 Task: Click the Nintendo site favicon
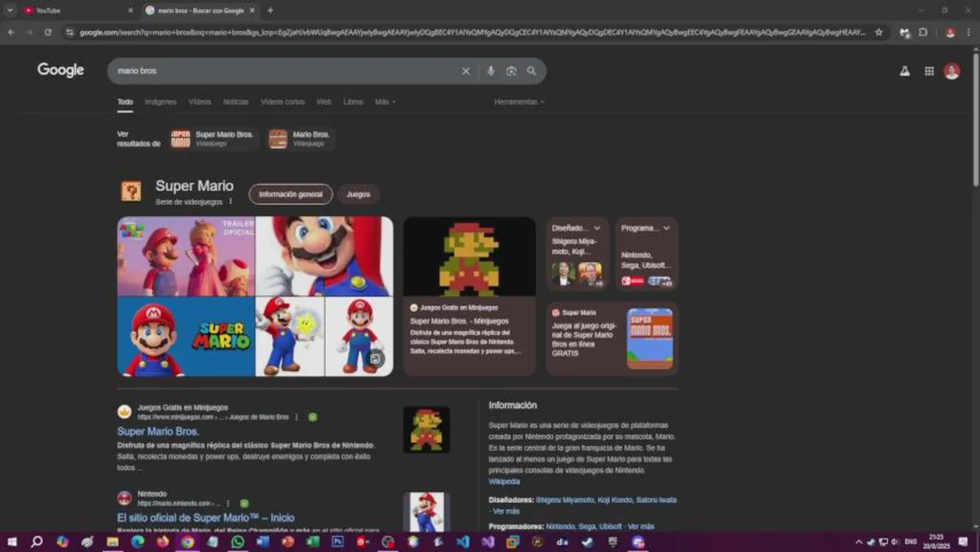click(124, 498)
